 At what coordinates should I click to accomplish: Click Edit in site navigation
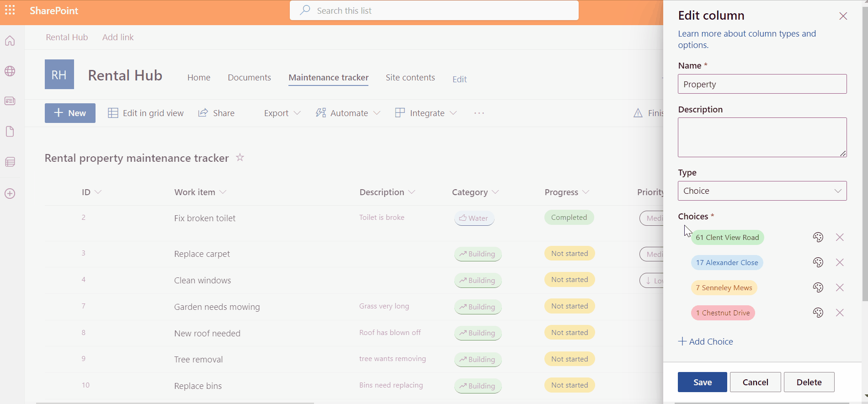pyautogui.click(x=459, y=79)
